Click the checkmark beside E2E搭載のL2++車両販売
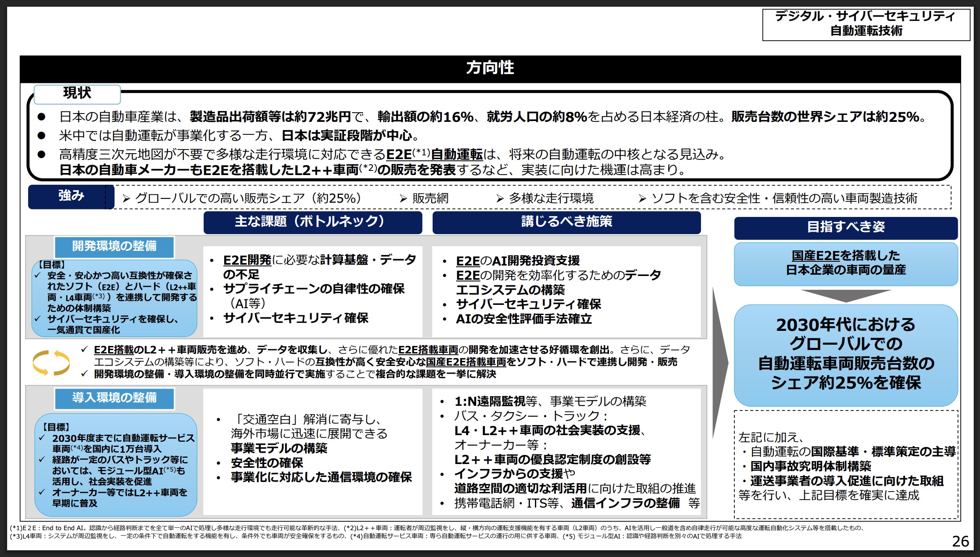Viewport: 980px width, 557px height. coord(85,349)
